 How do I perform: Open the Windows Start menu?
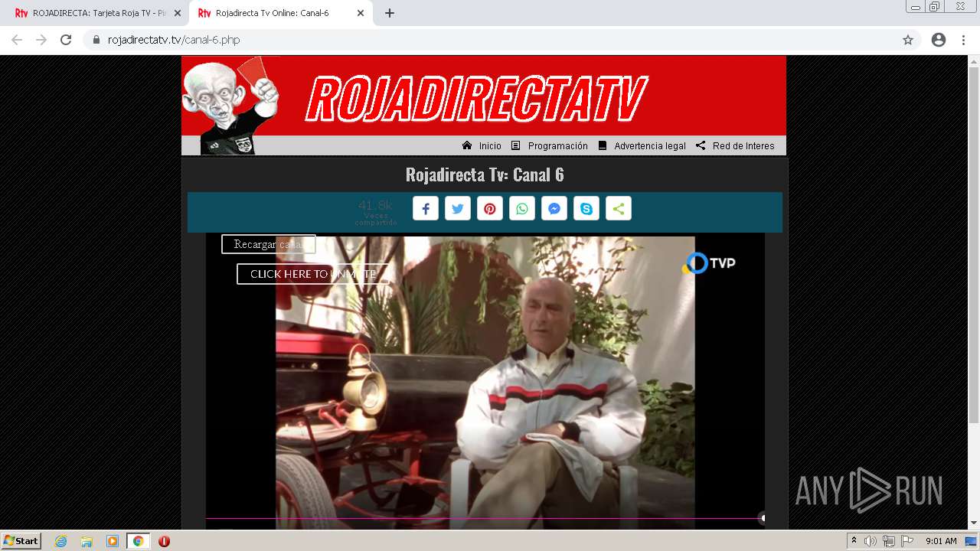tap(21, 541)
